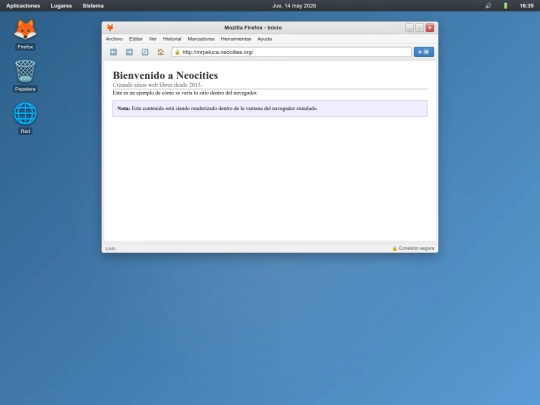Viewport: 540px width, 405px height.
Task: Maximize the Firefox window
Action: click(419, 28)
